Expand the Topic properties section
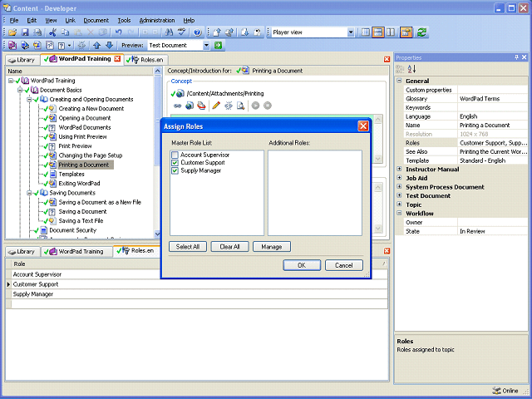Viewport: 532px width, 399px height. click(x=399, y=204)
